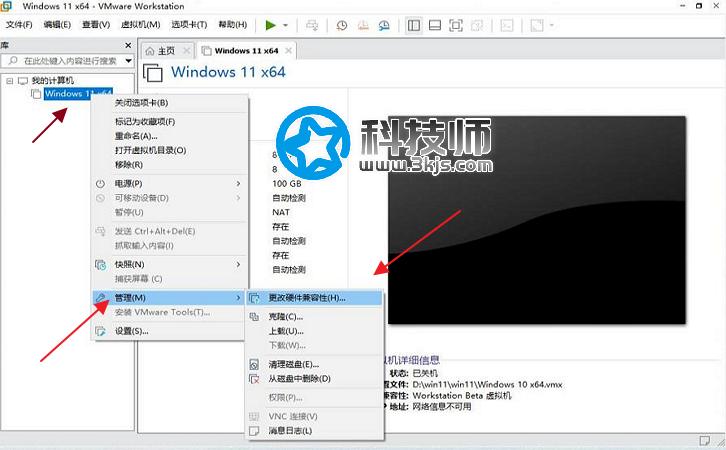The height and width of the screenshot is (450, 726).
Task: Open the 编辑(E) menu
Action: click(x=57, y=25)
